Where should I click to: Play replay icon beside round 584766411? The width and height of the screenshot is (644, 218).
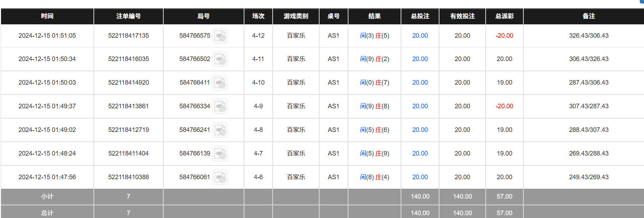(x=220, y=83)
